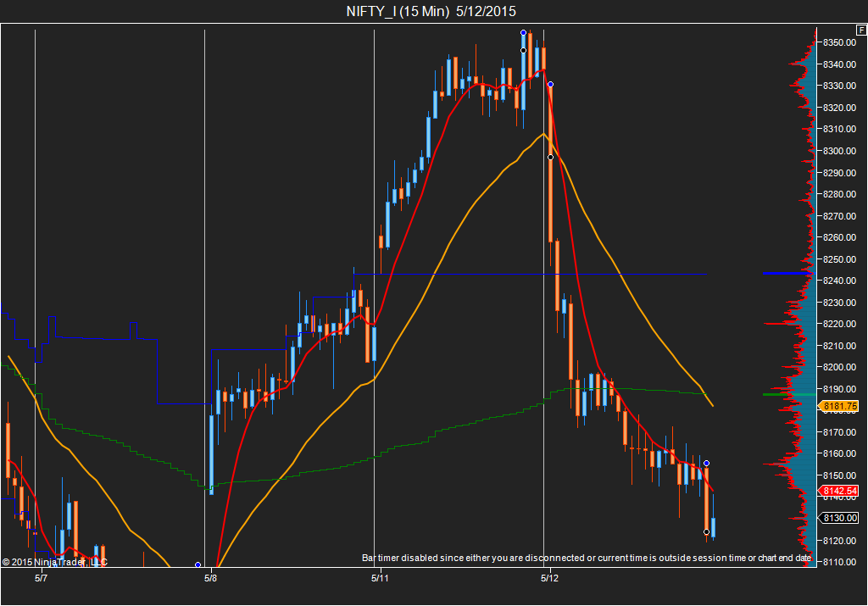Screen dimensions: 868x606
Task: Click the 8160.00 price axis label
Action: [x=840, y=453]
